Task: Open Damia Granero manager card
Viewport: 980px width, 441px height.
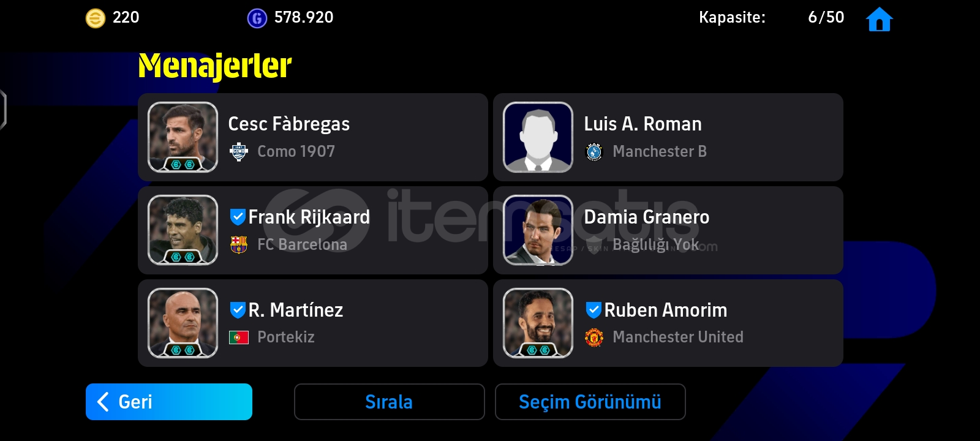Action: 668,230
